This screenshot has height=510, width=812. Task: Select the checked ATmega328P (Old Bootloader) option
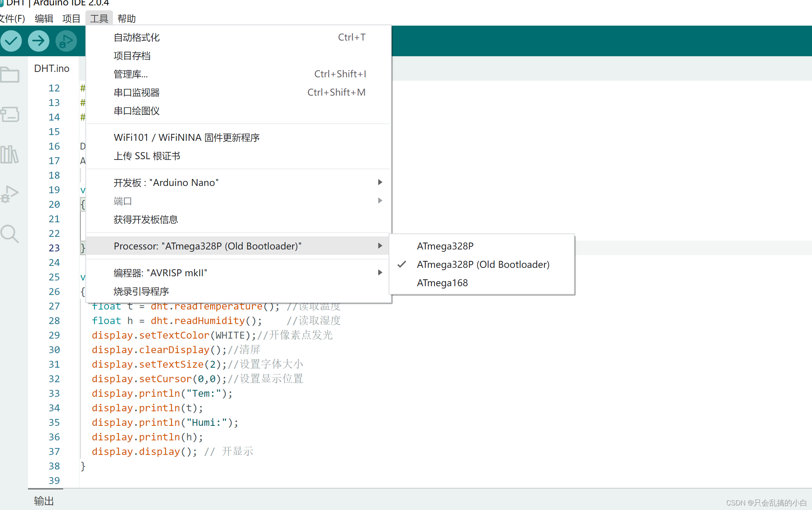483,264
